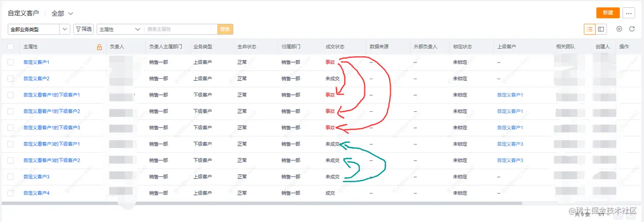Click the 自定义客户 page title

23,14
